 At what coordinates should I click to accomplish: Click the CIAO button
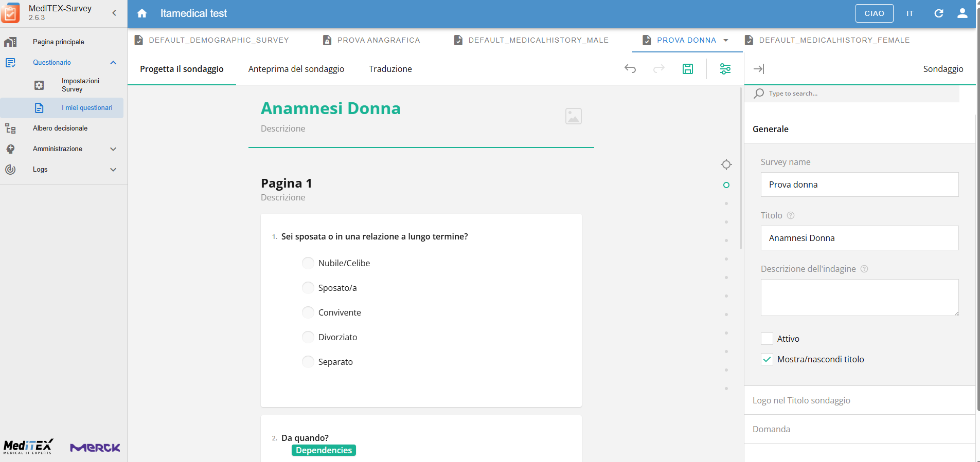874,13
